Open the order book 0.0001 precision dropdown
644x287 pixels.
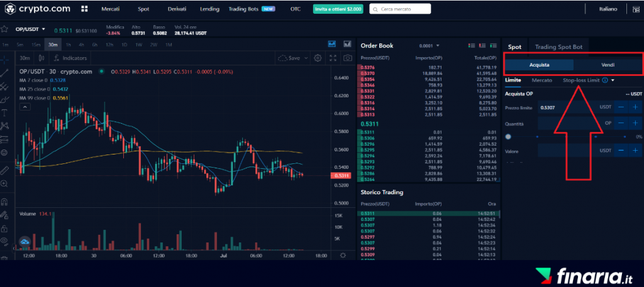[430, 45]
